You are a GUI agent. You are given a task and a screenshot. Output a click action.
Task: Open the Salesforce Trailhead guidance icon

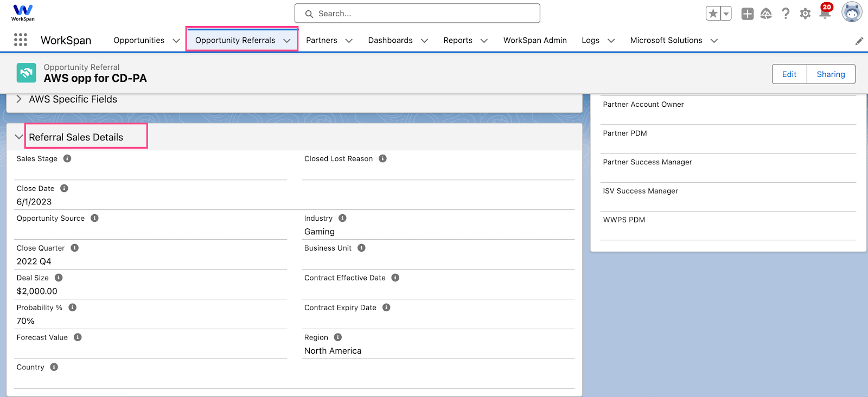(x=766, y=14)
